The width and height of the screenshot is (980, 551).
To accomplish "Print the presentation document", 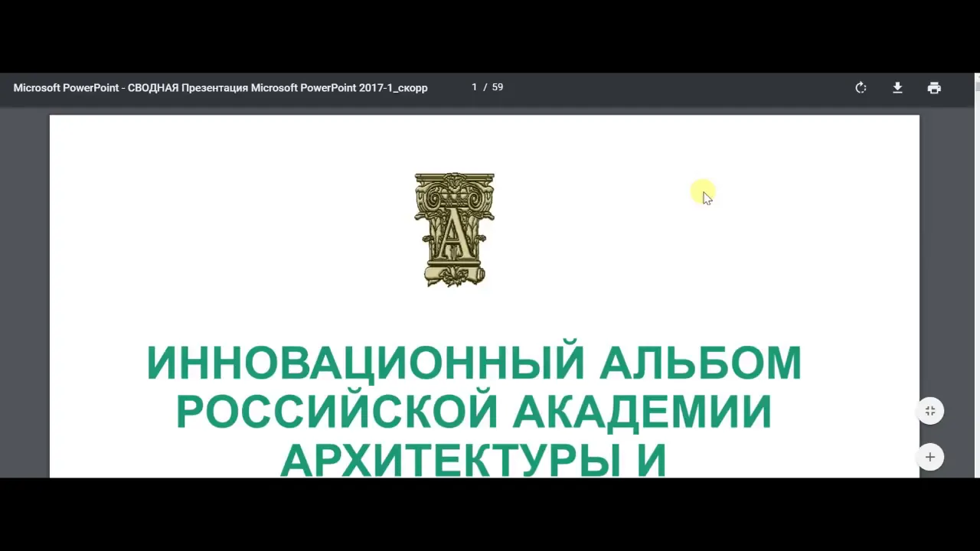I will point(934,88).
